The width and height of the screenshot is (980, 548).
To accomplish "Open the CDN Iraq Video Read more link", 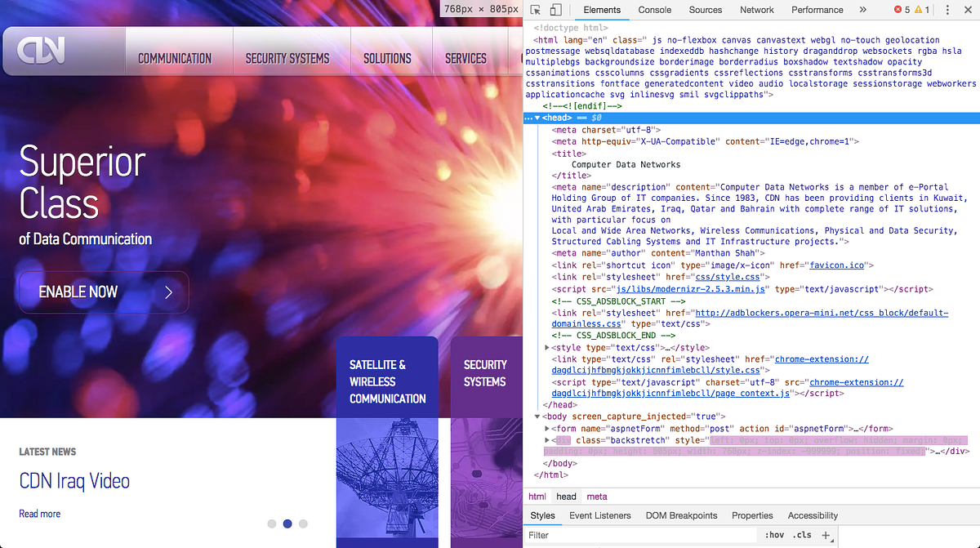I will pos(39,513).
